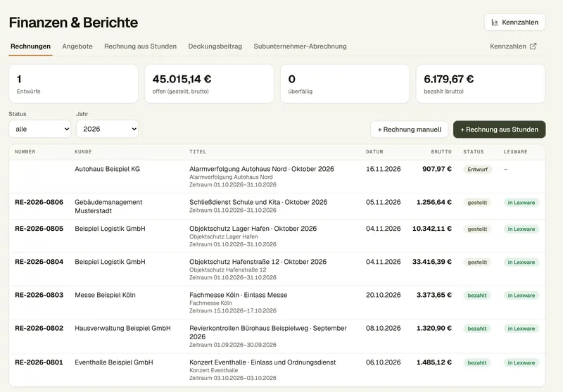Image resolution: width=563 pixels, height=392 pixels.
Task: Click amount 907,97 € in draft row
Action: (x=437, y=169)
